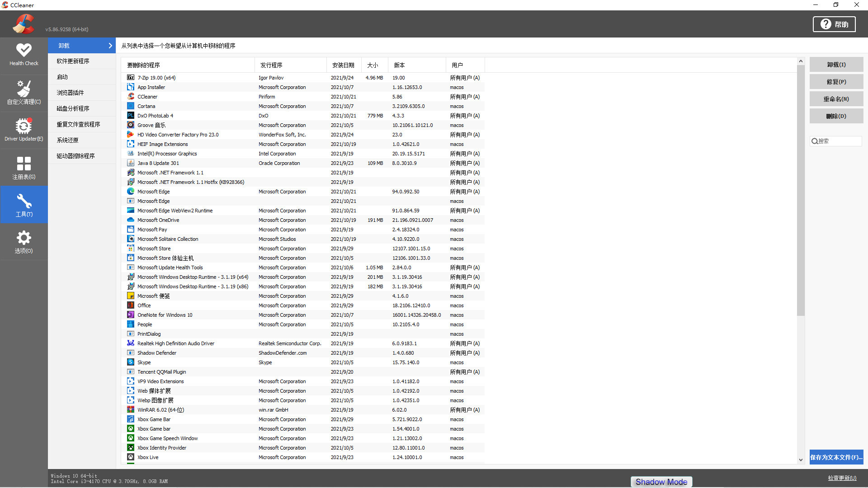The height and width of the screenshot is (488, 868).
Task: Open Custom Clean (自定义清理) section
Action: (24, 93)
